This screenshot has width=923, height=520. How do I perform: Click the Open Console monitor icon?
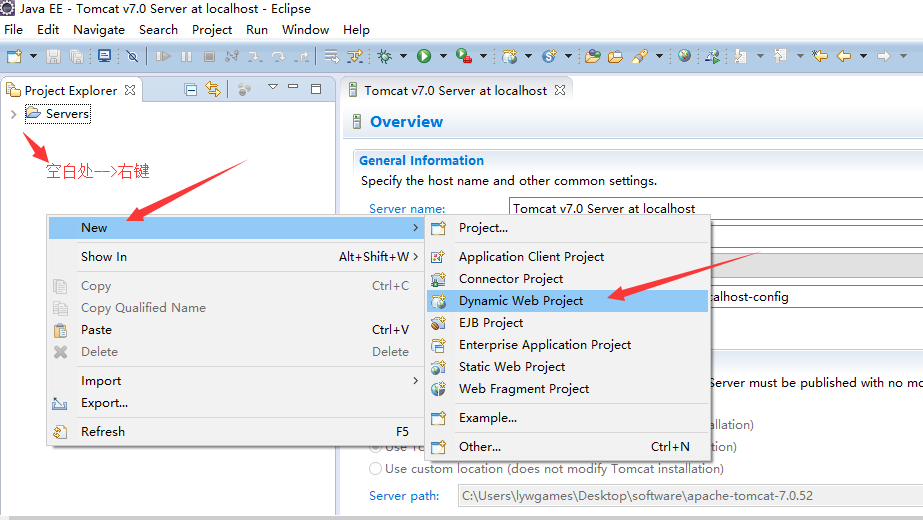[104, 57]
